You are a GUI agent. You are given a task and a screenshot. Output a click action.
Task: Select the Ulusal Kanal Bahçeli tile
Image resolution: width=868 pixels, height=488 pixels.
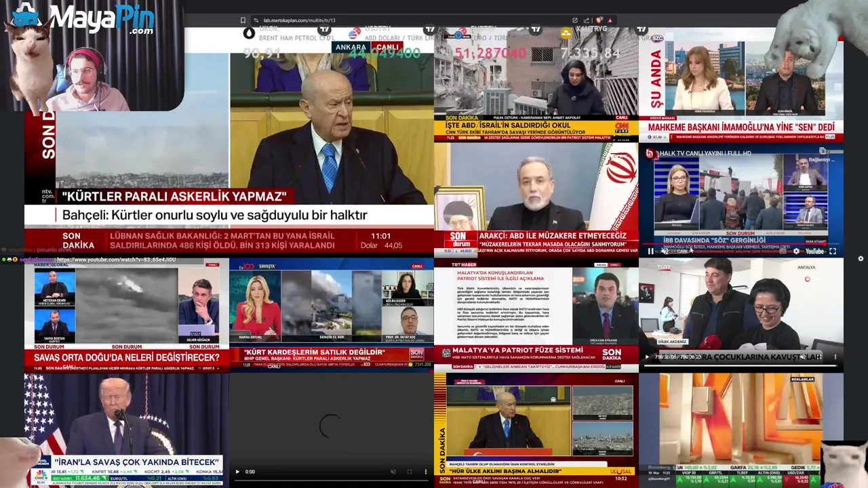pos(536,430)
